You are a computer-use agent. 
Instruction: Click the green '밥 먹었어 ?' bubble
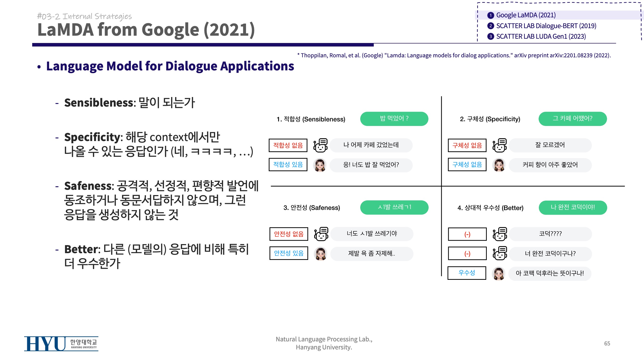pos(394,119)
